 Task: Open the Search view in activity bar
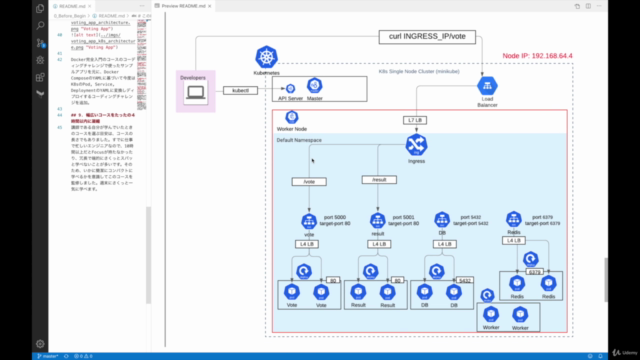[x=40, y=26]
